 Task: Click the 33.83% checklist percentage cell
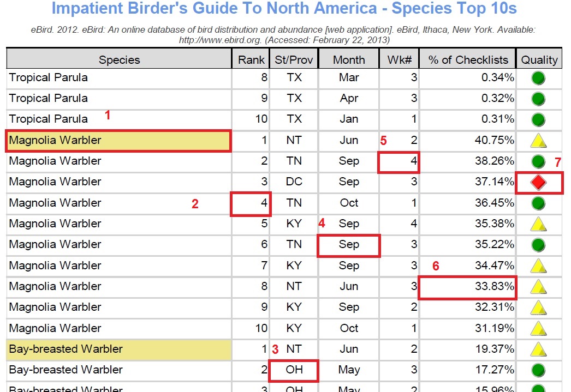coord(468,287)
